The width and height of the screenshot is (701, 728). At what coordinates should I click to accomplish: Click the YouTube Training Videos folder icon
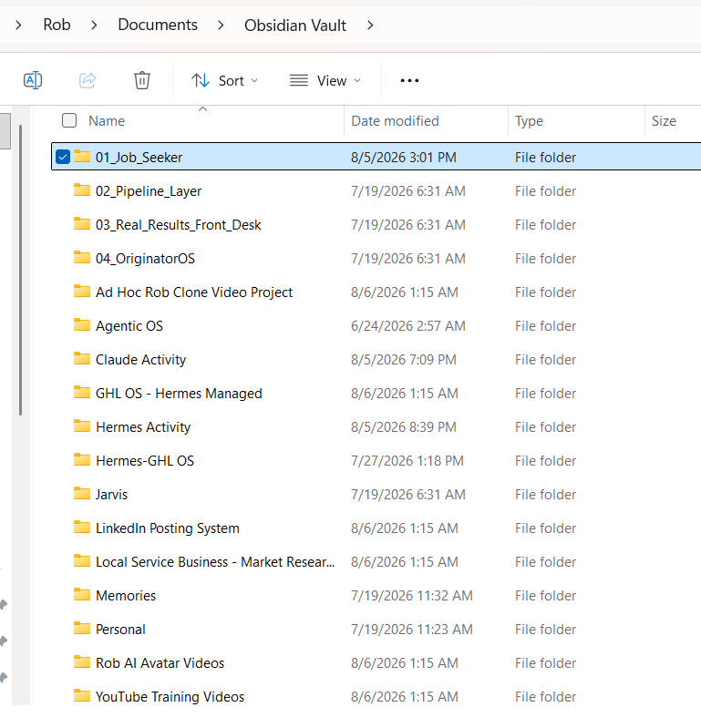tap(82, 696)
